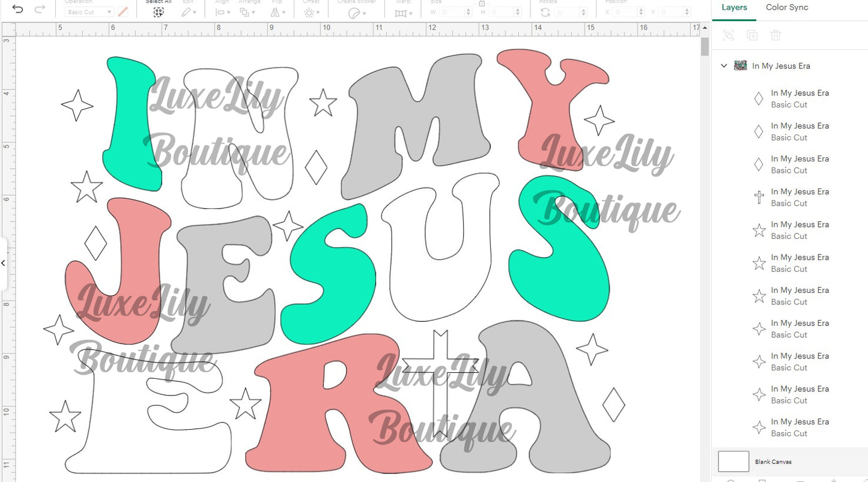The image size is (868, 482).
Task: Click the vertical canvas scrollbar
Action: (705, 46)
